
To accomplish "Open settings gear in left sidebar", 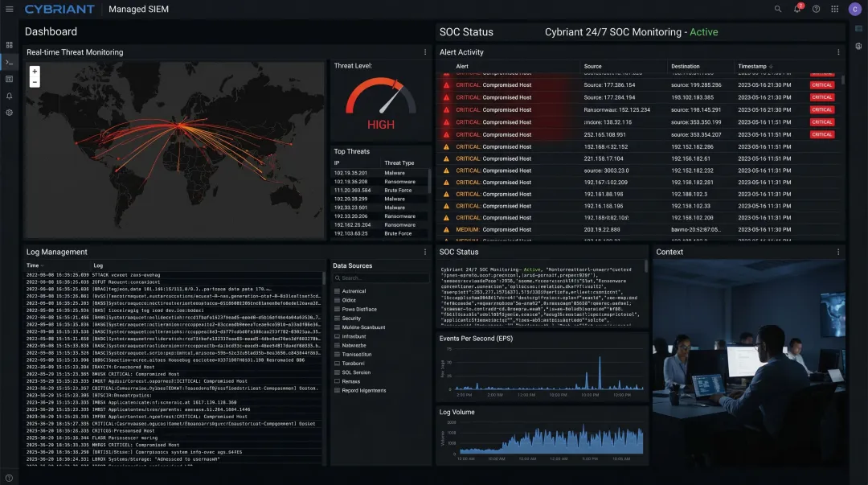I will [10, 113].
